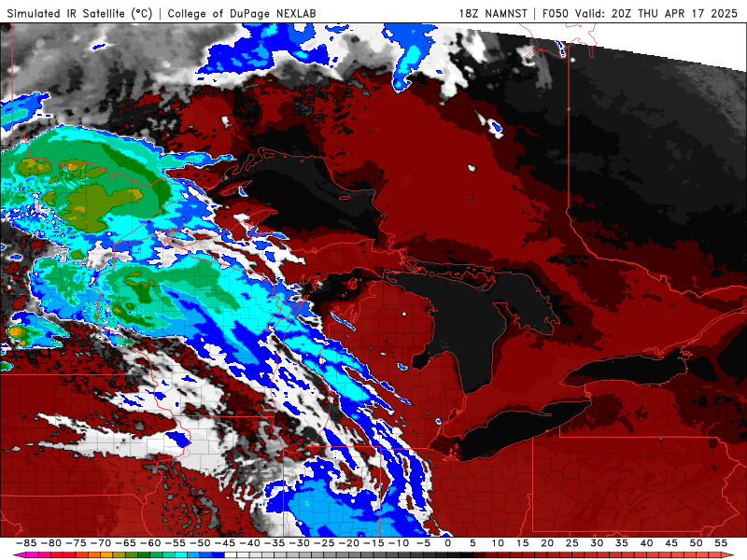Screen dimensions: 747x560
Task: Pick the royal blue swatch just left of white on the color bar
Action: click(218, 555)
